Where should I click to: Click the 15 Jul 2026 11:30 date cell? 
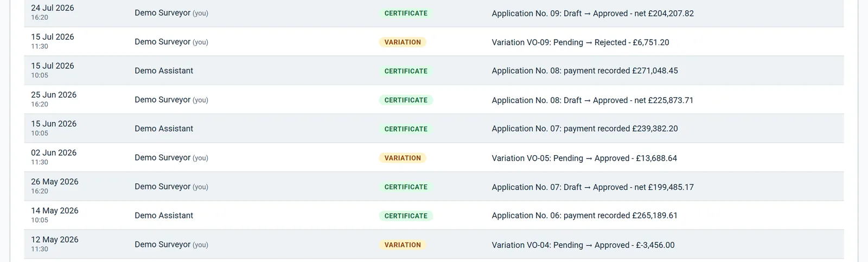point(53,41)
